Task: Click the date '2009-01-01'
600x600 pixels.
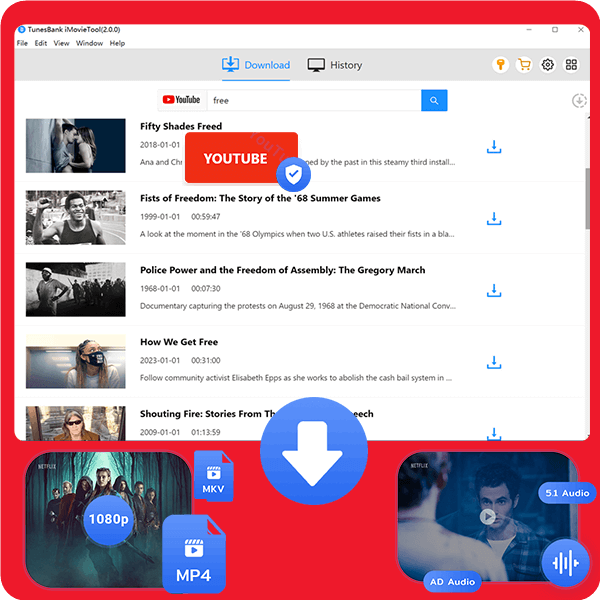Action: click(160, 432)
